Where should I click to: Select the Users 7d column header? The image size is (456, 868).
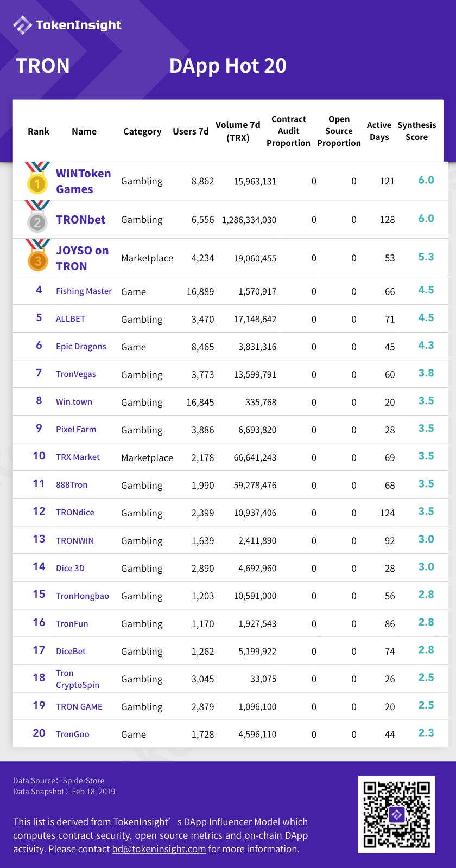point(191,131)
